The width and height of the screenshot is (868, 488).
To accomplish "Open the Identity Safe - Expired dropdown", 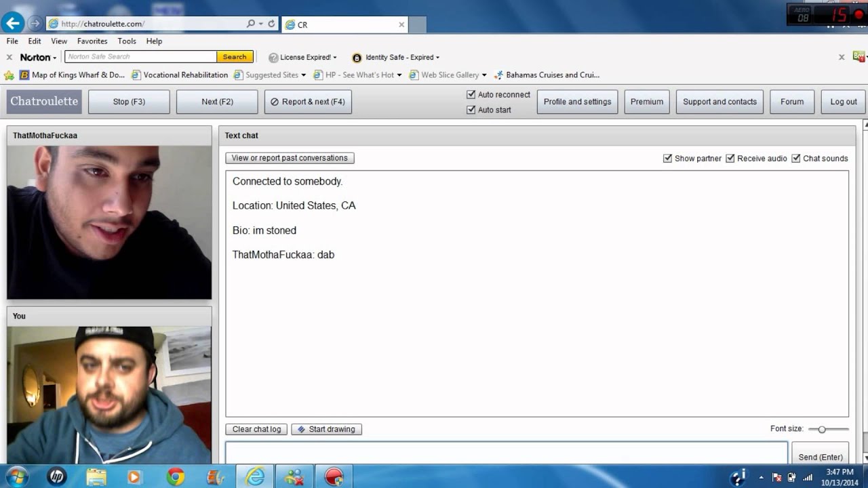I will [396, 58].
